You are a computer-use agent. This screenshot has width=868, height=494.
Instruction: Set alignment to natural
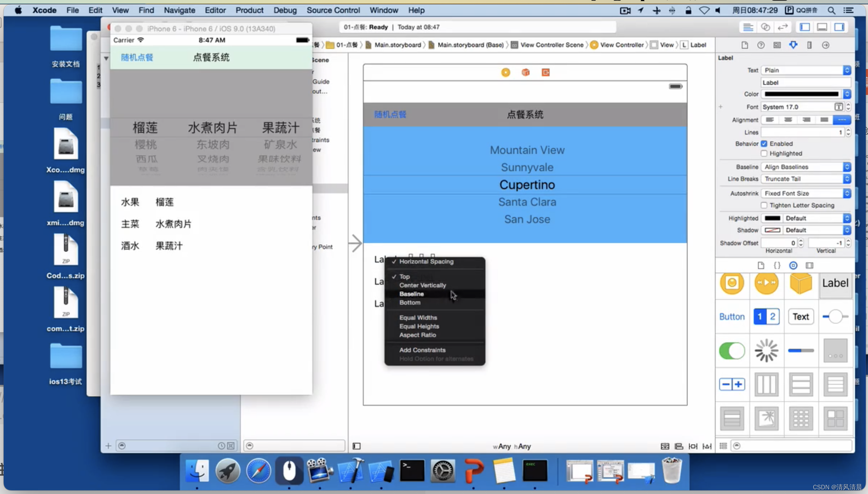842,120
